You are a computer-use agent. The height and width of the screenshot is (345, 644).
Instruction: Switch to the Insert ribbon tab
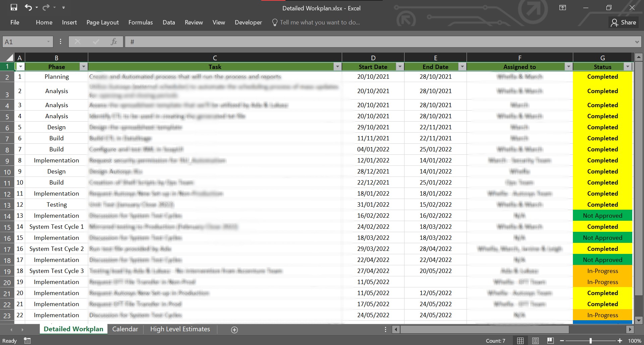[69, 22]
